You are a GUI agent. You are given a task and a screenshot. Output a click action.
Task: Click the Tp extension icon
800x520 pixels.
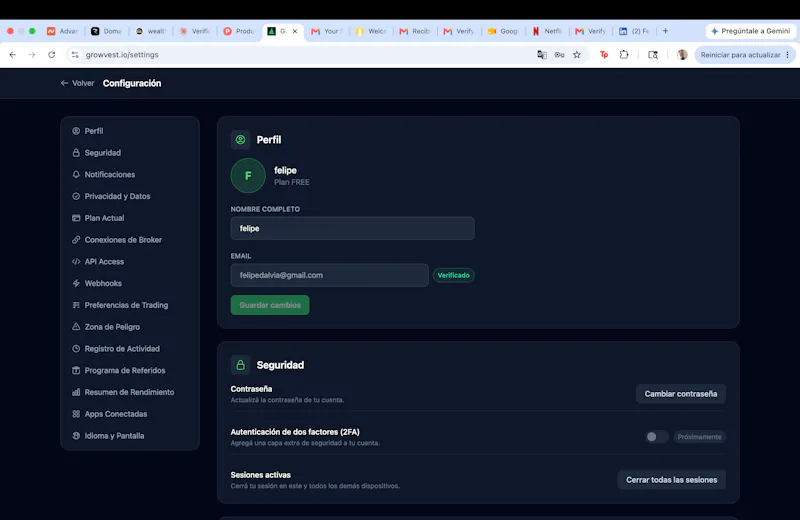(604, 55)
